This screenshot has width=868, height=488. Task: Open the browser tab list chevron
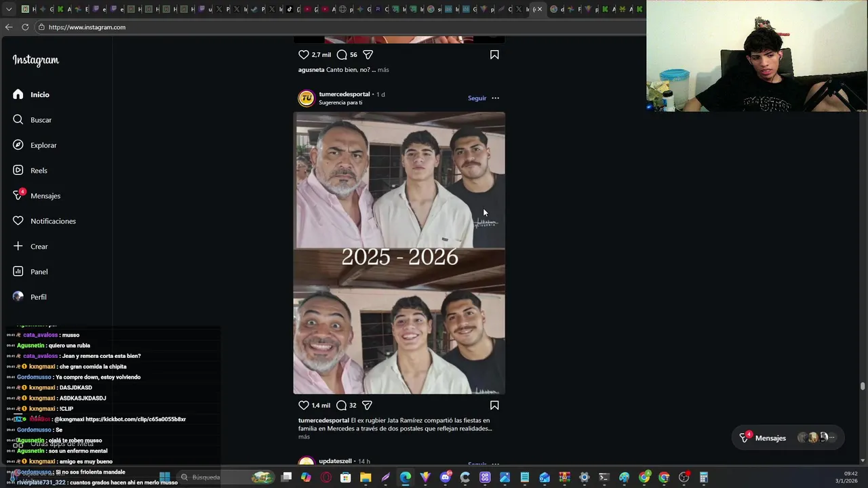9,9
